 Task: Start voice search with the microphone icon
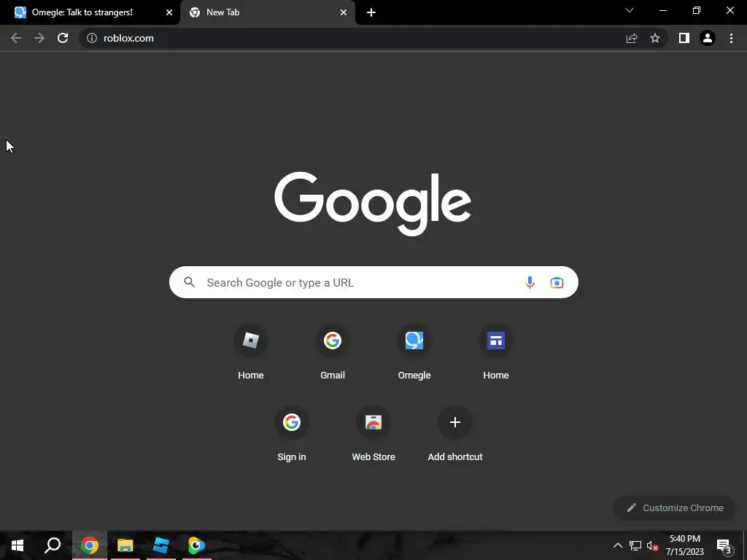coord(530,282)
